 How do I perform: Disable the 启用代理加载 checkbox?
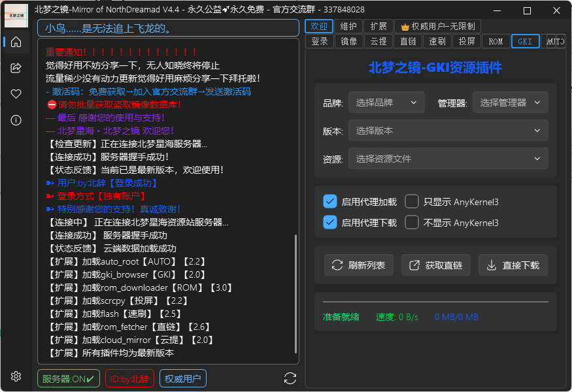point(330,201)
